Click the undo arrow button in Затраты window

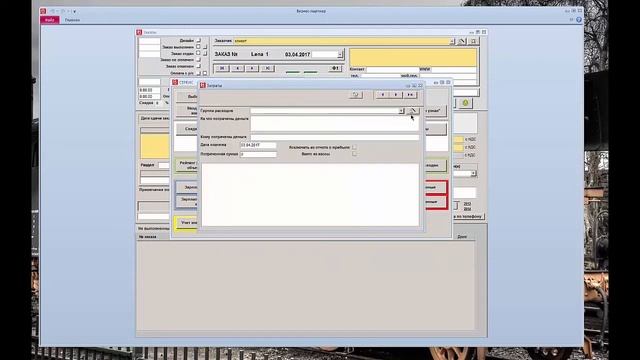coord(356,95)
